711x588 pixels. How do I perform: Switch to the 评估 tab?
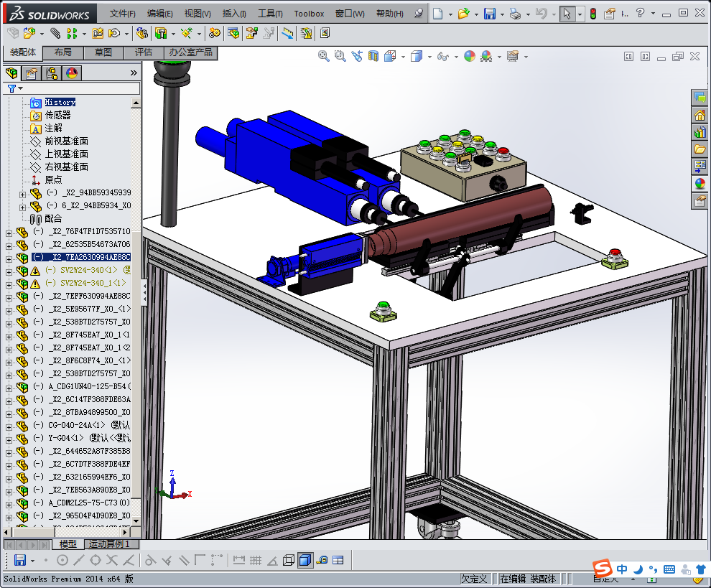[144, 52]
